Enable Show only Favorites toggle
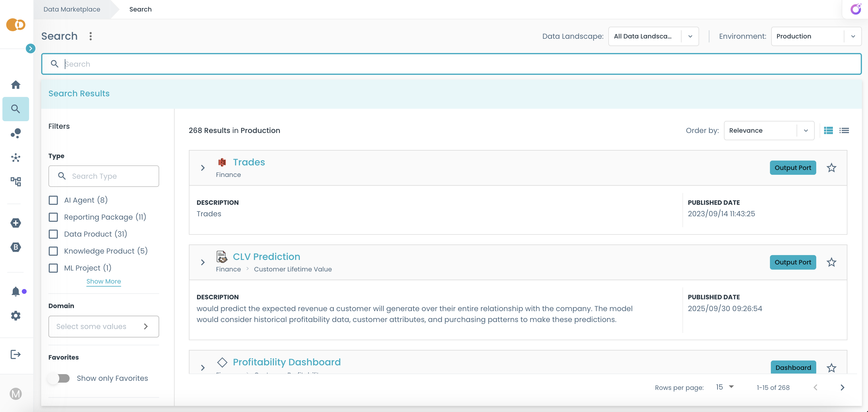The height and width of the screenshot is (412, 868). [59, 378]
